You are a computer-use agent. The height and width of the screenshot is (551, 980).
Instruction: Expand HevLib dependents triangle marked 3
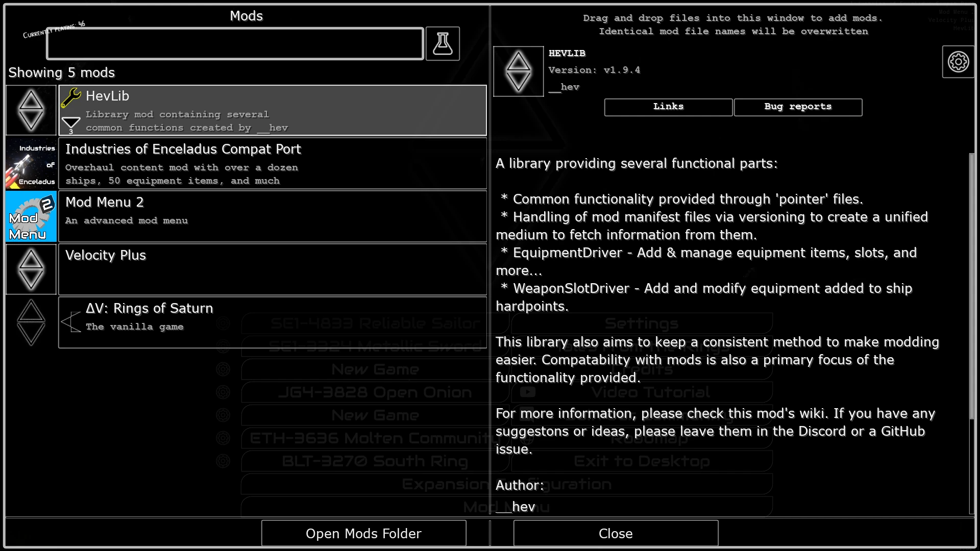[x=71, y=125]
